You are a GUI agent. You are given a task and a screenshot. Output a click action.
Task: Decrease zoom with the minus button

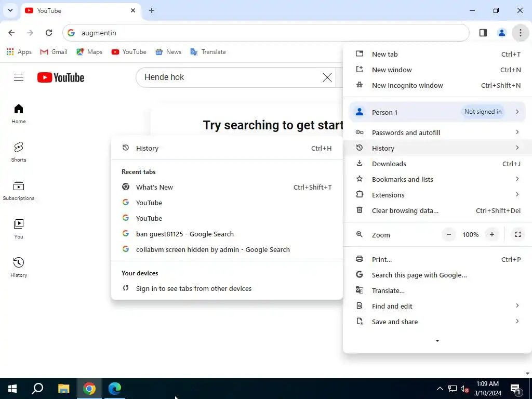[x=448, y=234]
